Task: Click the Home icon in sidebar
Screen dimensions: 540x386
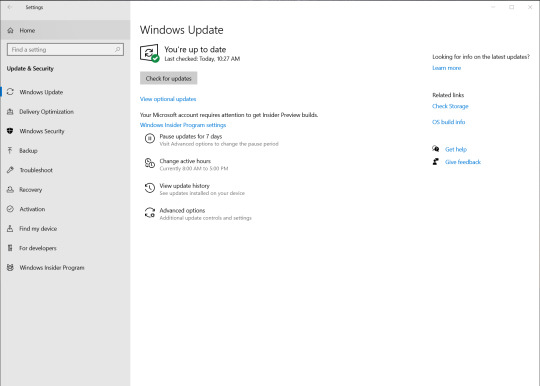Action: click(x=10, y=30)
